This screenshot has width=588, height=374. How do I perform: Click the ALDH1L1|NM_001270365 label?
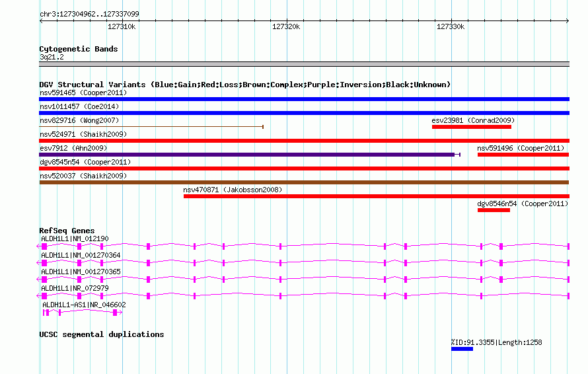click(81, 272)
